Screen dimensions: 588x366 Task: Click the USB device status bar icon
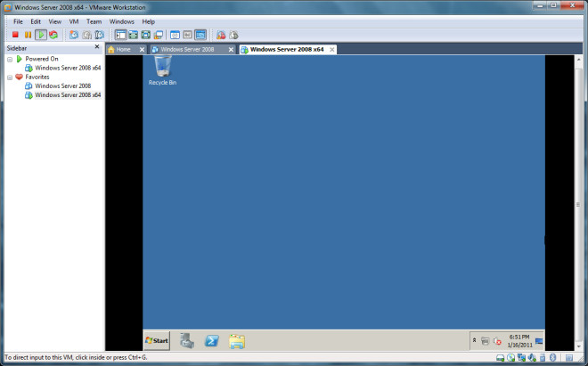point(543,358)
